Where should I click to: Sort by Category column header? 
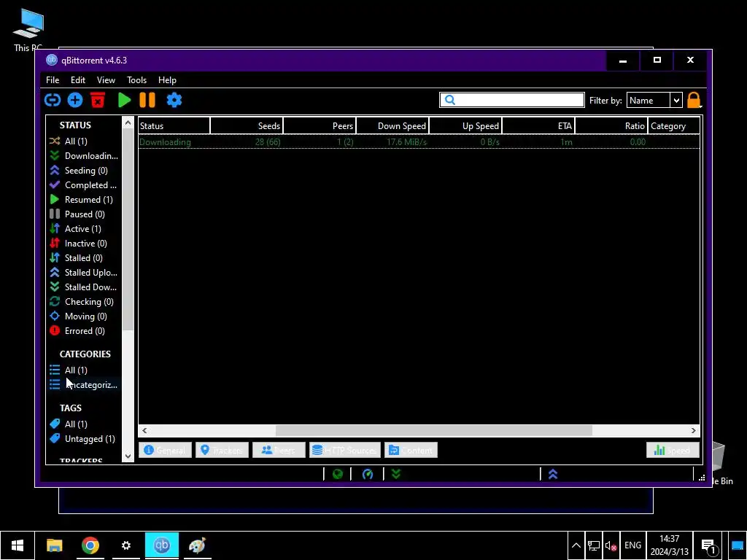click(x=674, y=126)
